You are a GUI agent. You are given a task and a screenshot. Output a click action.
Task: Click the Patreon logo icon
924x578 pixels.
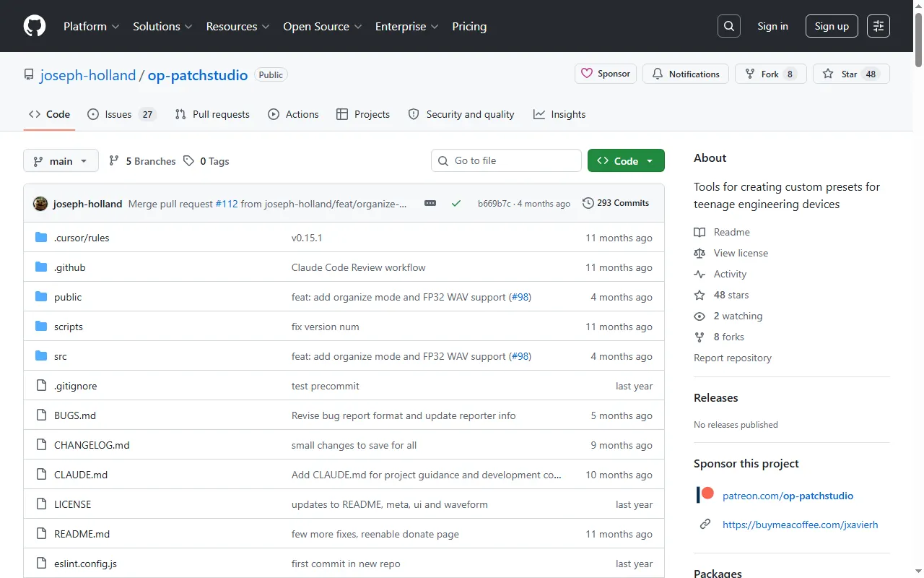(705, 495)
